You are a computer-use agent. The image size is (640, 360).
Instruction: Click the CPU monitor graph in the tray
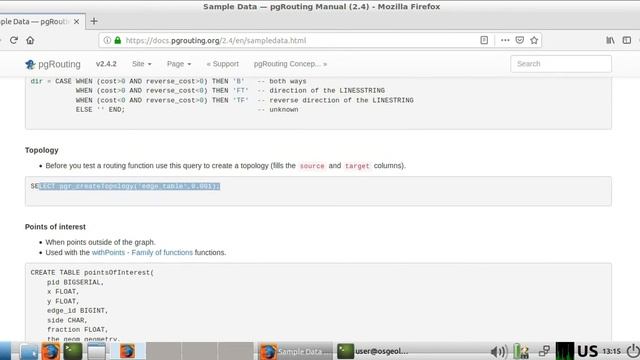click(565, 351)
